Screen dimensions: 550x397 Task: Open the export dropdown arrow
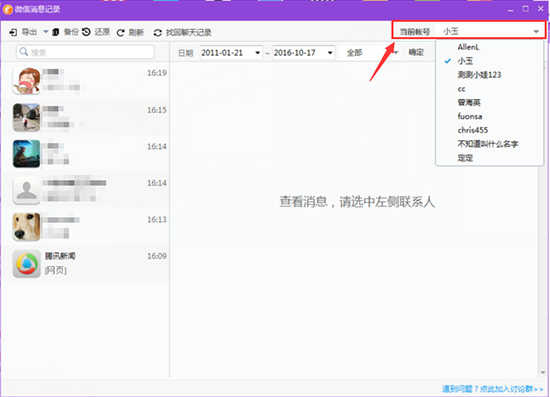46,32
